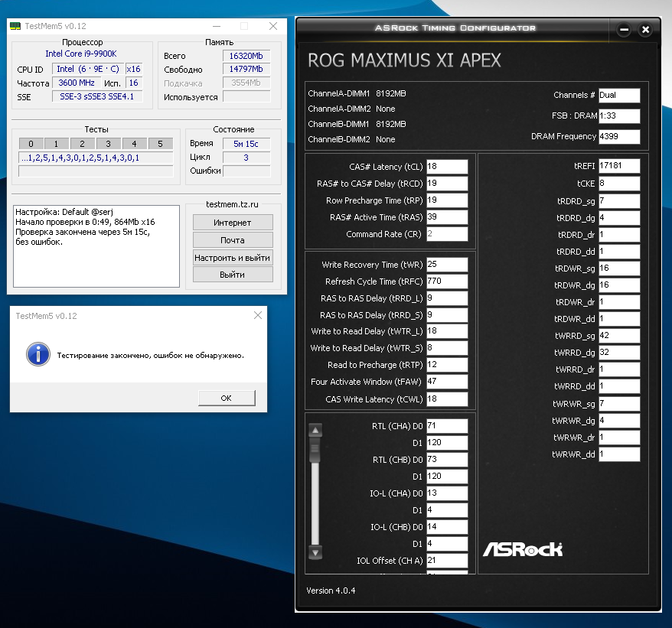Click the IO-L (CHA) D0 field
Screen dimensions: 672x628
pos(447,493)
